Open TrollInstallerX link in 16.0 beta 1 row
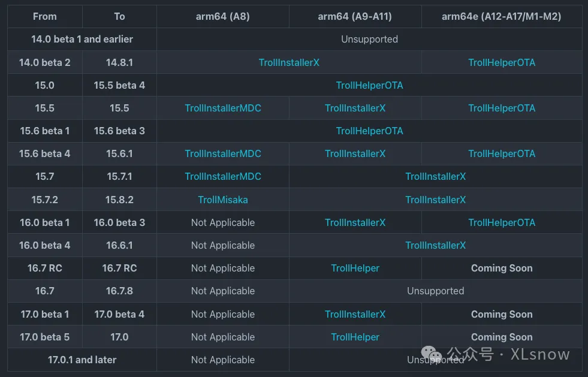 (355, 222)
